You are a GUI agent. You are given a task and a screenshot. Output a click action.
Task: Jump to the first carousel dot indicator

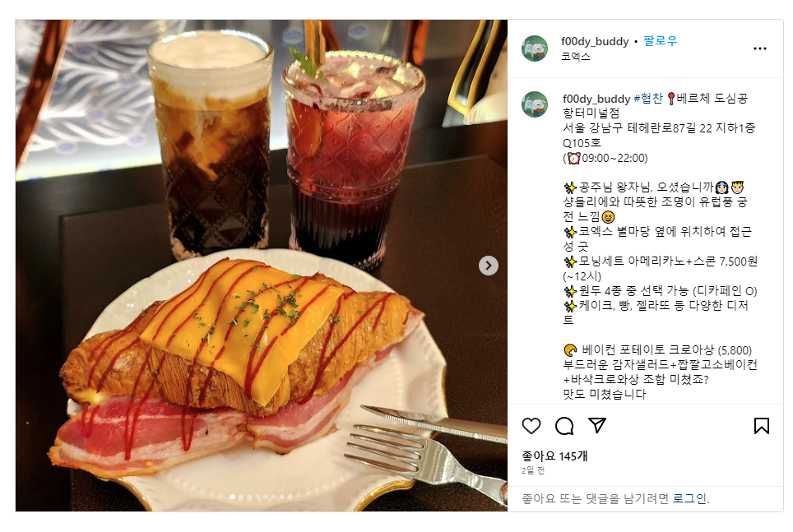click(x=233, y=497)
